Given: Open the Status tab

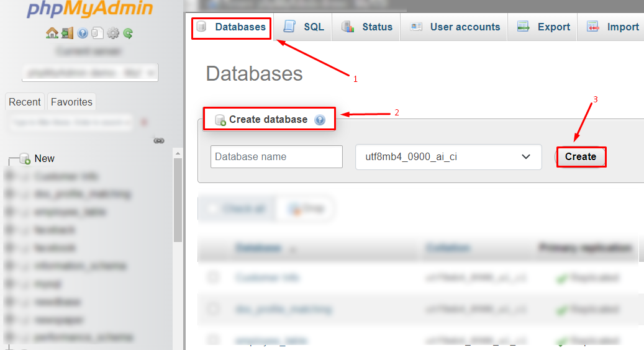Looking at the screenshot, I should click(366, 27).
